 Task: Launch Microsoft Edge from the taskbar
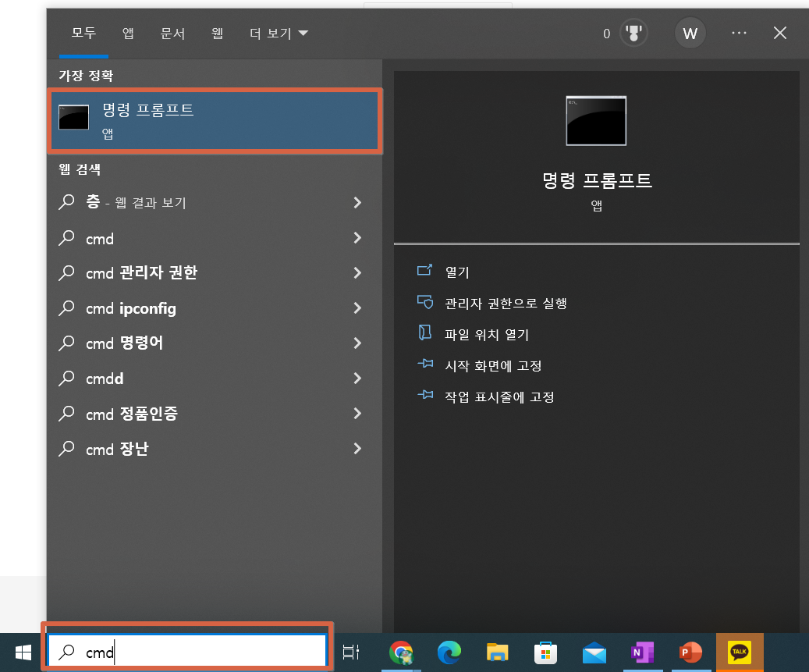[449, 652]
